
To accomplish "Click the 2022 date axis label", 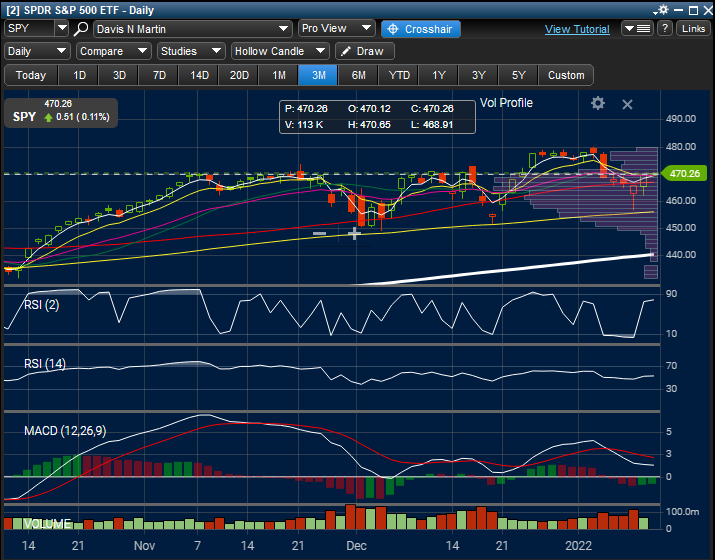I will click(578, 545).
